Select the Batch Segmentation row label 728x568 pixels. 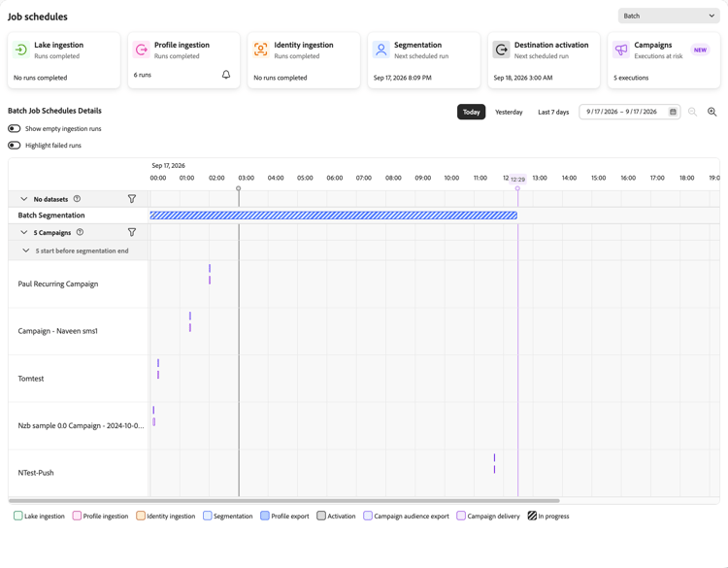point(51,215)
